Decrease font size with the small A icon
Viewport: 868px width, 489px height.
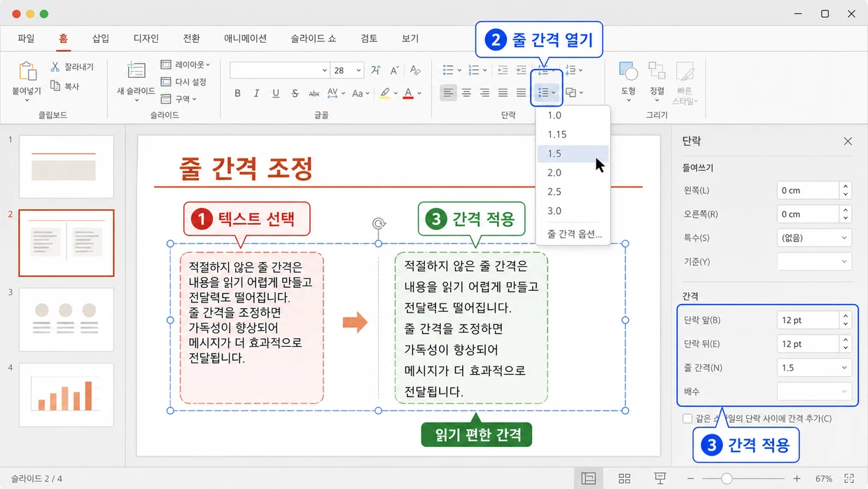(394, 70)
